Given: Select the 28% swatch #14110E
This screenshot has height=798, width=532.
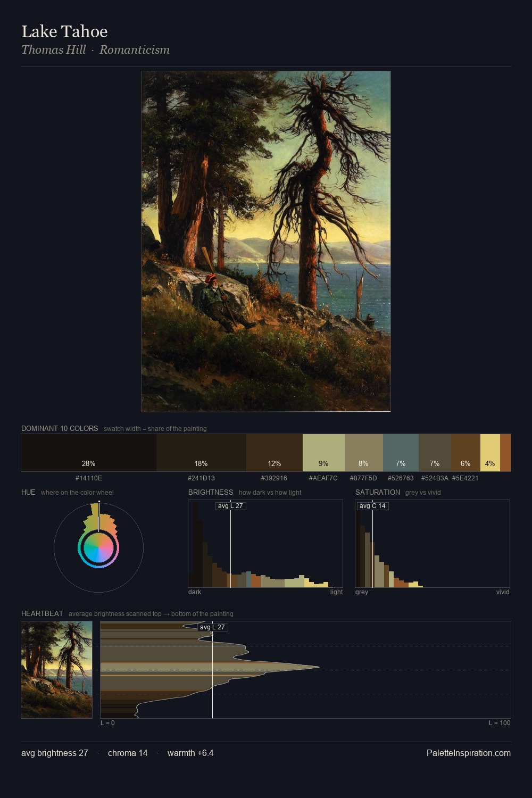Looking at the screenshot, I should pos(89,453).
